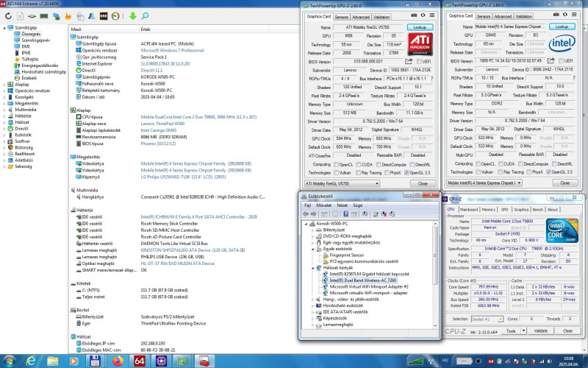The height and width of the screenshot is (368, 588).
Task: Click the Device Manager back arrow icon
Action: point(306,214)
